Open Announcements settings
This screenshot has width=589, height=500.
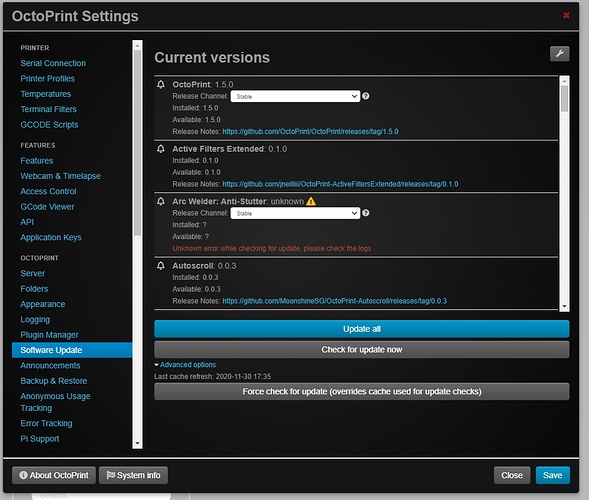pyautogui.click(x=50, y=366)
